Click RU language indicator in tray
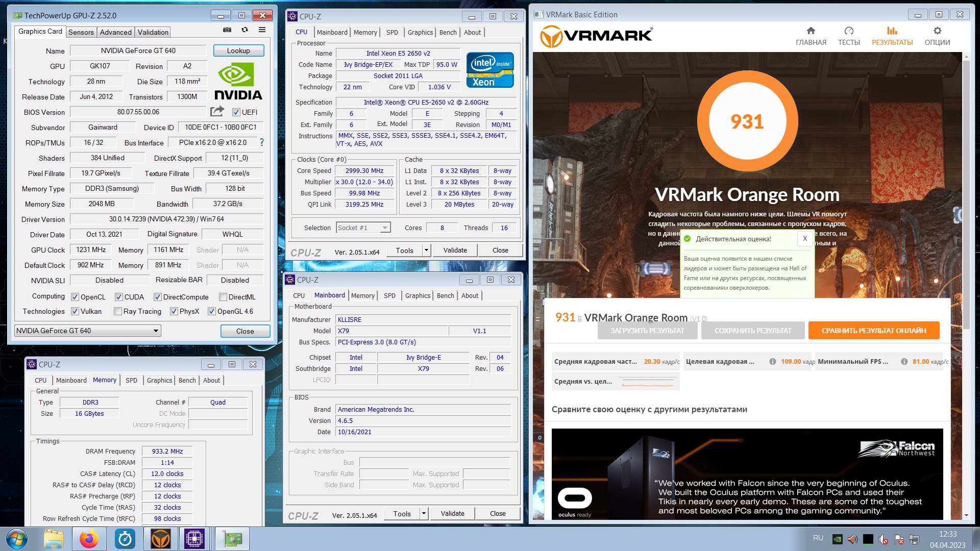The height and width of the screenshot is (551, 980). [818, 538]
